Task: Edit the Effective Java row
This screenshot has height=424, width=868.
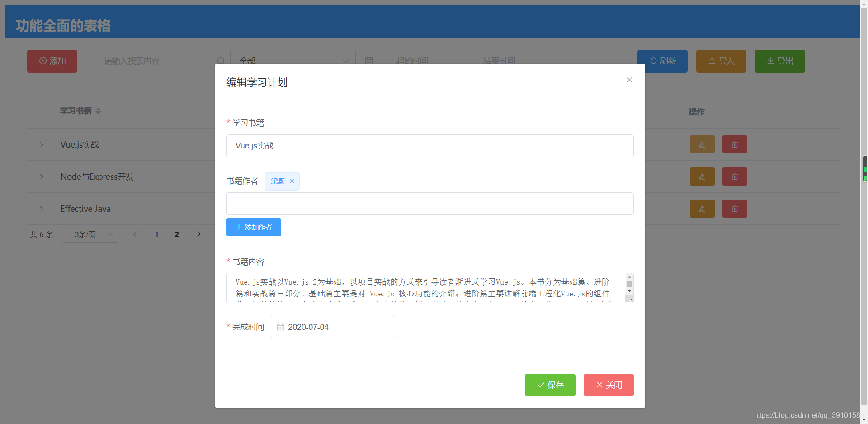Action: pos(702,209)
